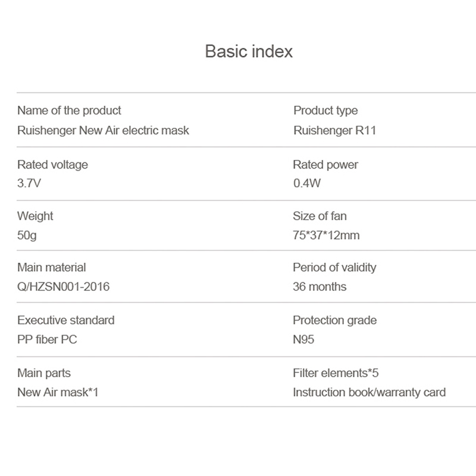Click the Basic index heading

click(x=249, y=51)
